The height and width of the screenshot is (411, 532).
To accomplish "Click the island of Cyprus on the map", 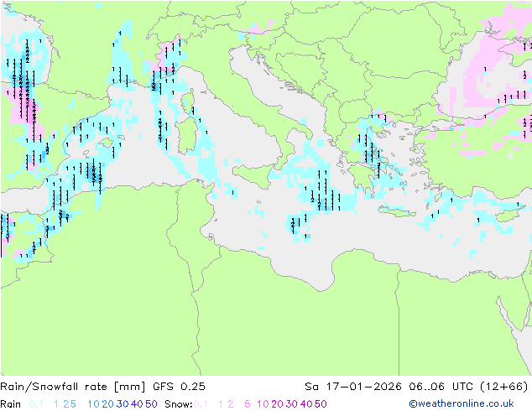I will point(509,216).
